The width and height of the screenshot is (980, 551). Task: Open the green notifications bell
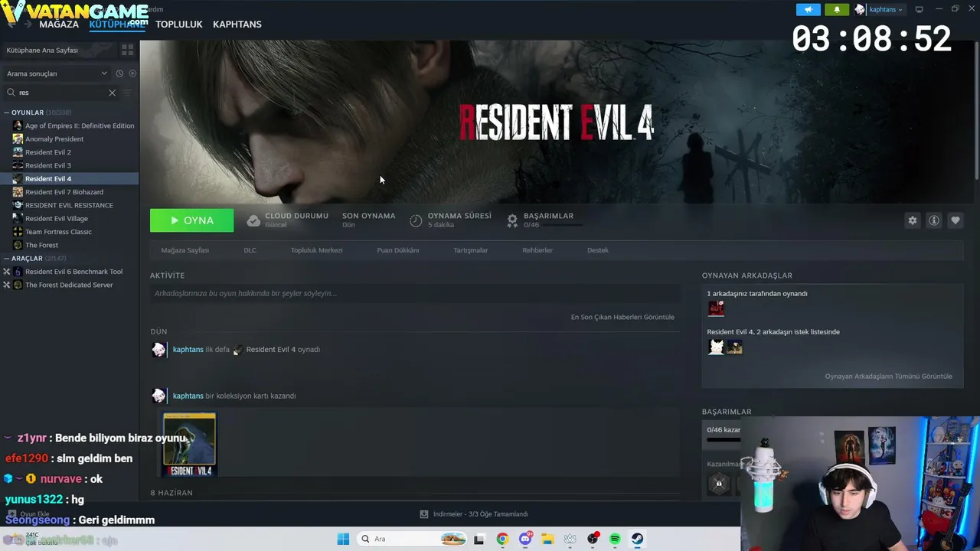(x=837, y=9)
